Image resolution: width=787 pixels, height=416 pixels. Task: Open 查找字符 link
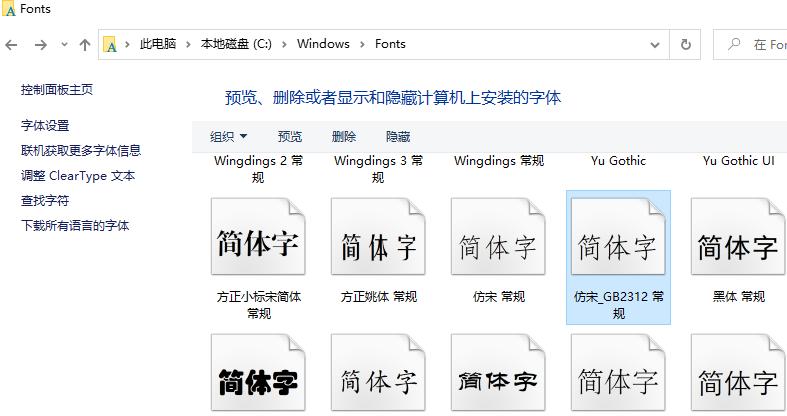point(45,201)
